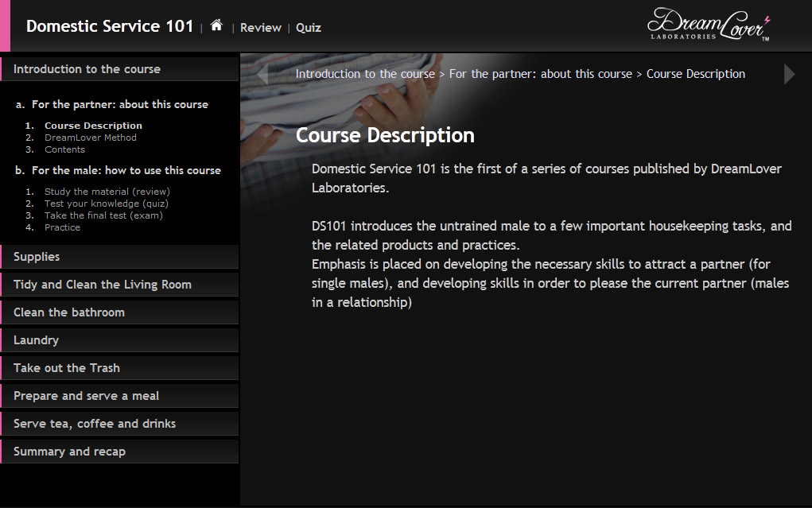Click the next page arrow
Image resolution: width=812 pixels, height=508 pixels.
click(x=789, y=74)
